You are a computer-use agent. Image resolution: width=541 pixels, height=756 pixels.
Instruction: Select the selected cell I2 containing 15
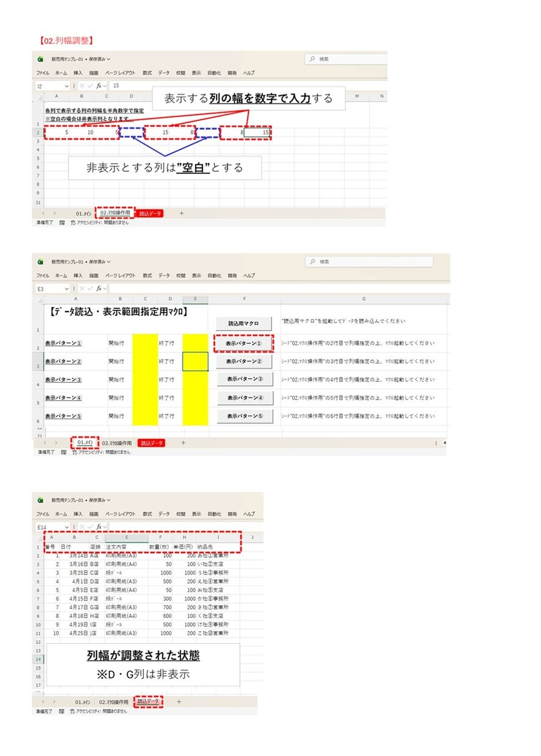pyautogui.click(x=256, y=132)
